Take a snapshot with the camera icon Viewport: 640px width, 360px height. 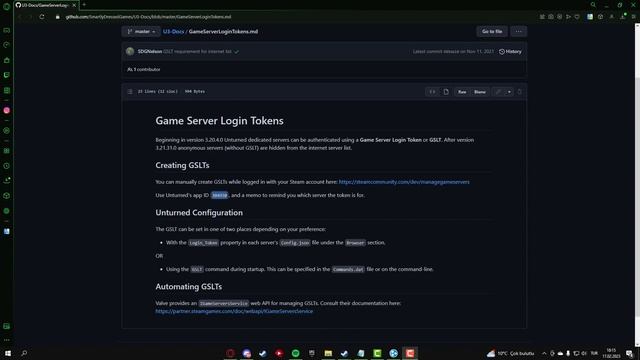tap(551, 17)
